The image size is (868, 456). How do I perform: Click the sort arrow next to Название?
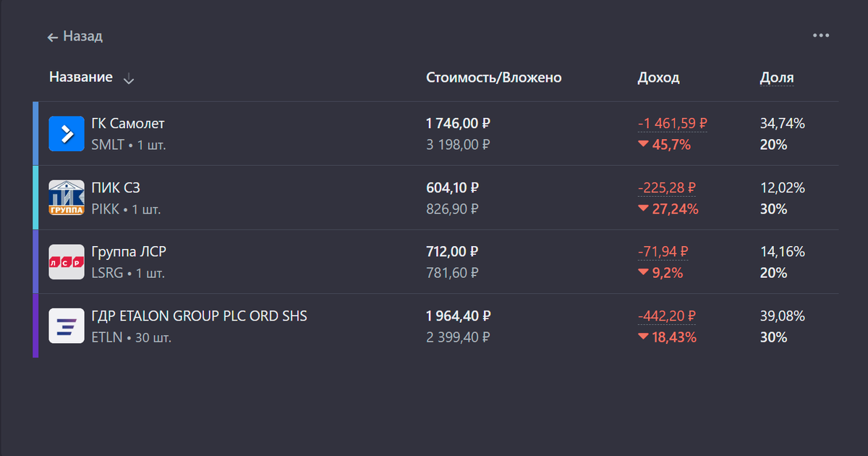(129, 79)
